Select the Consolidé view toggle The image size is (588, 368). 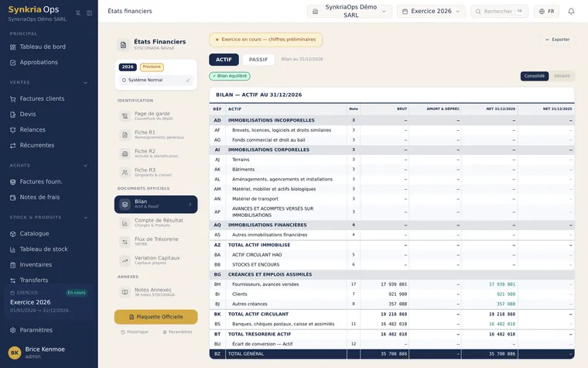coord(535,76)
